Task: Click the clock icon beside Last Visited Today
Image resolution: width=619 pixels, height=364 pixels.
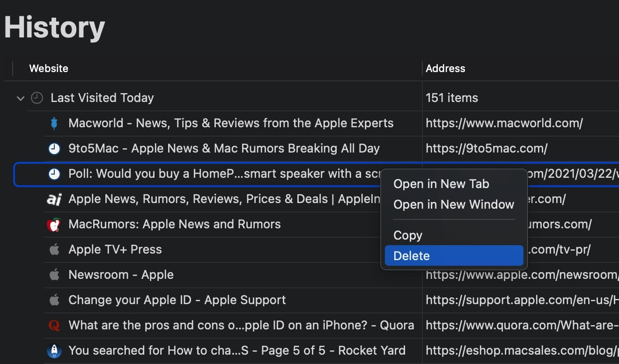Action: [37, 98]
